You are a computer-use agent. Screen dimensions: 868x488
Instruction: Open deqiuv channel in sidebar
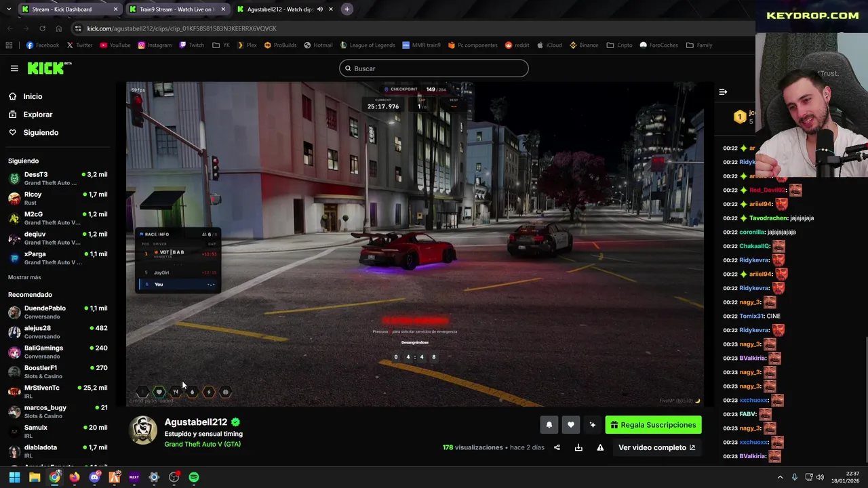click(x=58, y=238)
